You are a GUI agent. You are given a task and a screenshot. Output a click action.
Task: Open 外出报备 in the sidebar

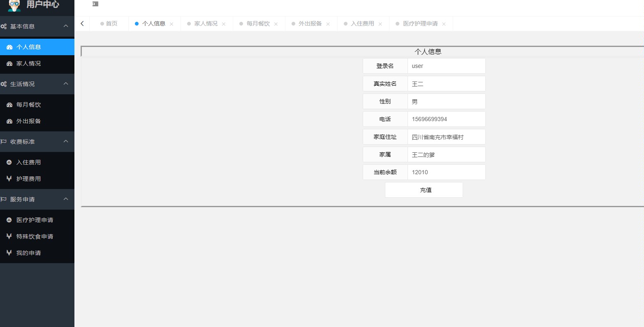coord(37,121)
